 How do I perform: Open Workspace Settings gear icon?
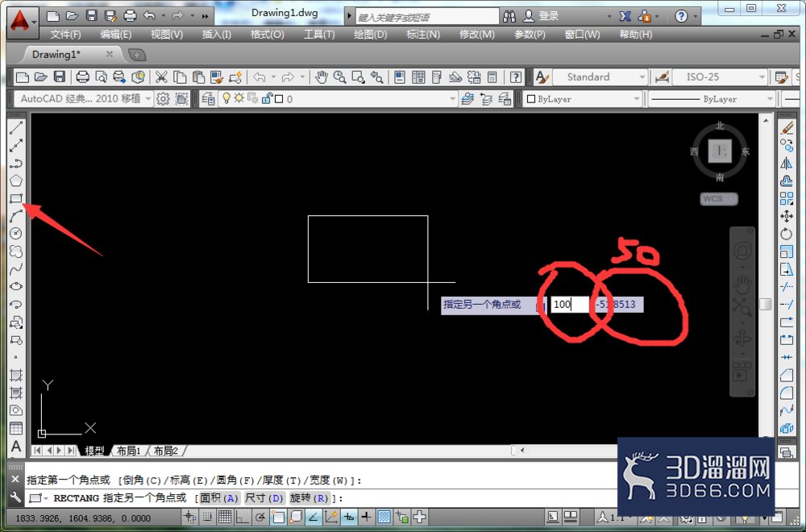coord(163,98)
